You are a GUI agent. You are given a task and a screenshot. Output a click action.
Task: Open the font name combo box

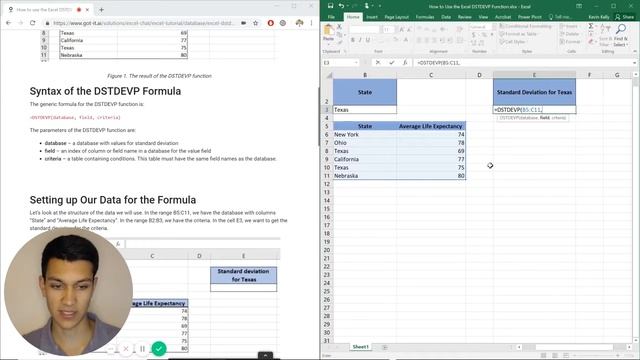click(364, 29)
